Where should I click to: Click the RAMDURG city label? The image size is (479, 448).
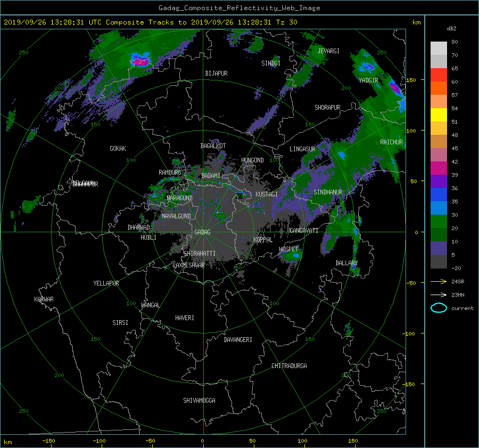coord(170,173)
